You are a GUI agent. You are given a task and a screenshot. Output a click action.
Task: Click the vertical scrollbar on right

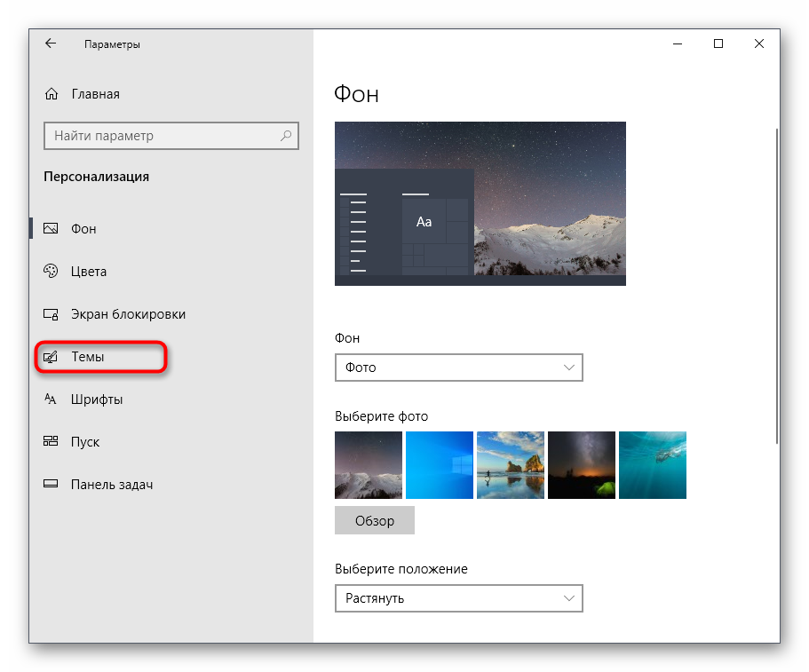pyautogui.click(x=777, y=284)
